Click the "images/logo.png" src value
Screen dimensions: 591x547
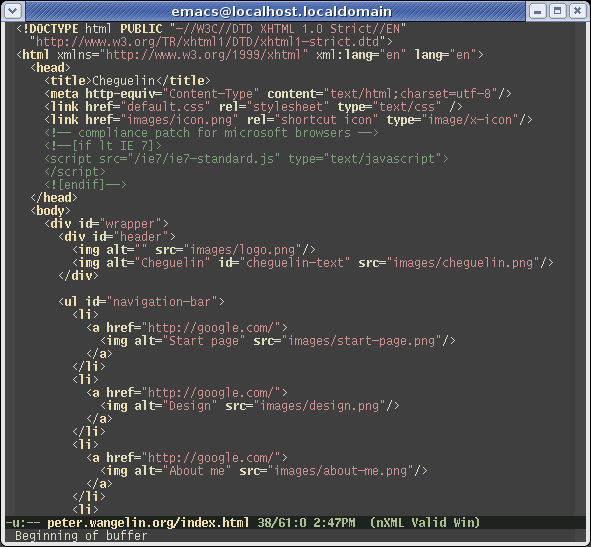242,250
